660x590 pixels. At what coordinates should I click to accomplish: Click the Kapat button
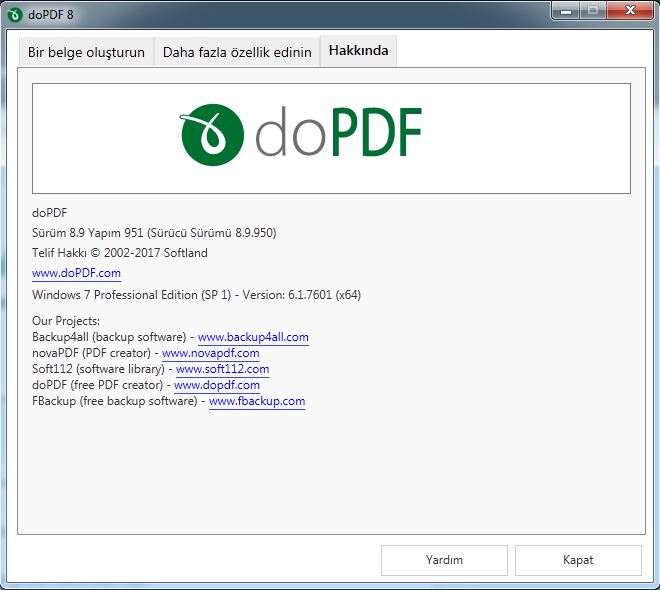578,560
